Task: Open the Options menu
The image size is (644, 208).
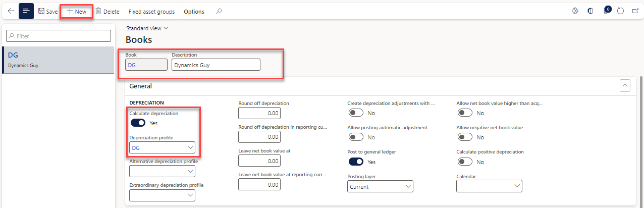Action: (x=194, y=11)
